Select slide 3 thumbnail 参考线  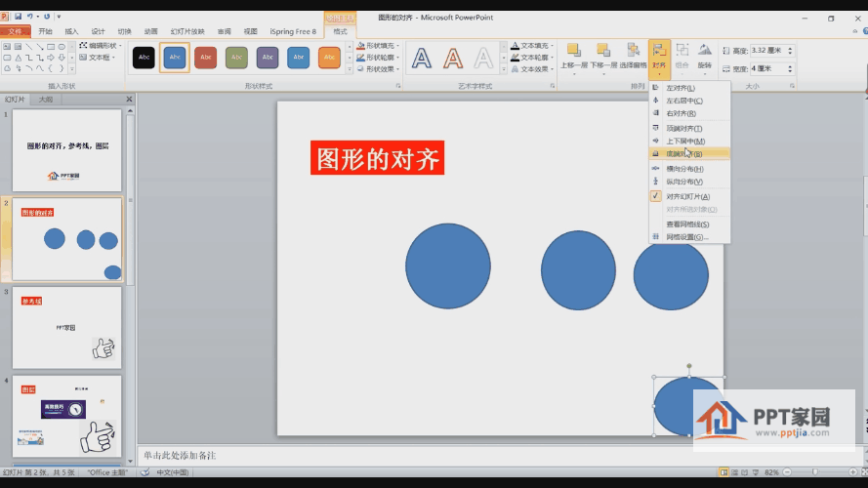pos(67,328)
